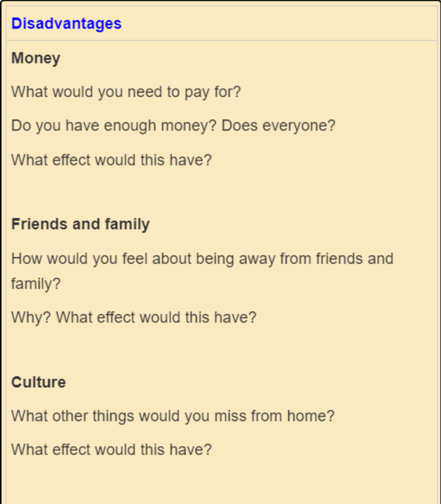Select the bold "Culture" heading

tap(38, 382)
